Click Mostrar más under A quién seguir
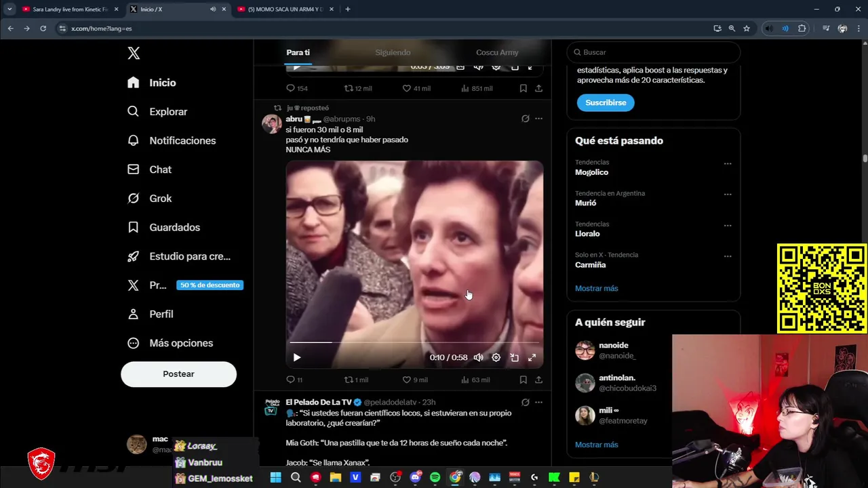This screenshot has width=868, height=488. [x=596, y=445]
